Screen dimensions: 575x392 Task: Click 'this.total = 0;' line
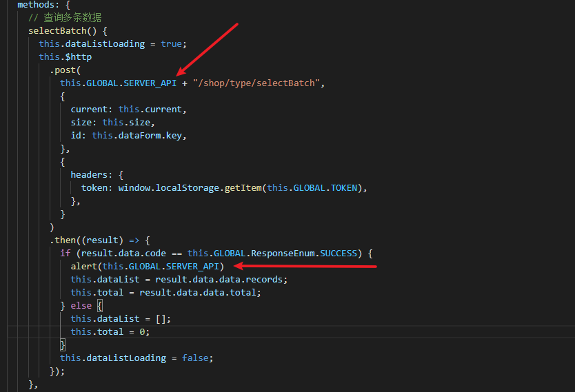coord(110,332)
